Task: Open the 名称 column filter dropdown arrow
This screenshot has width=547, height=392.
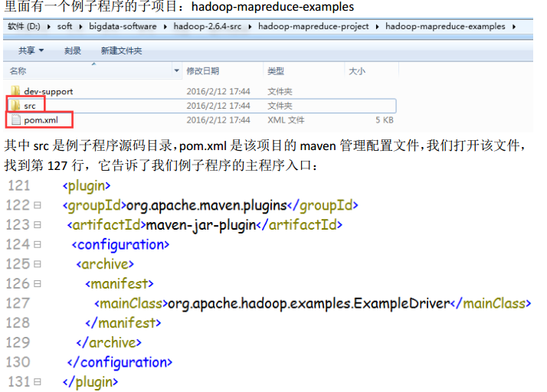Action: (x=177, y=70)
